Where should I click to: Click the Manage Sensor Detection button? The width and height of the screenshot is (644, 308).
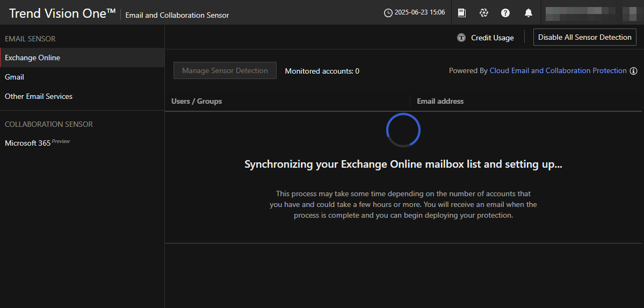[x=225, y=70]
